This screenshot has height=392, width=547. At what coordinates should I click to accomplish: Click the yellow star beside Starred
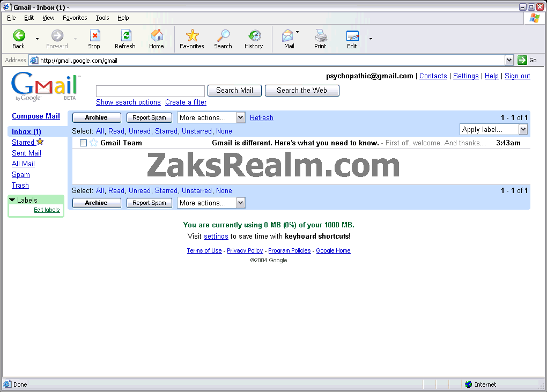click(x=40, y=142)
